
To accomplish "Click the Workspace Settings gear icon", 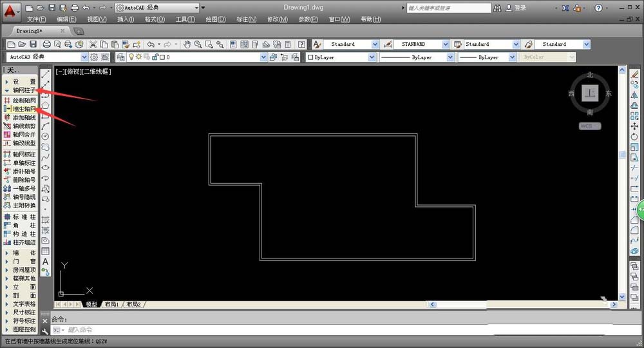I will [94, 57].
